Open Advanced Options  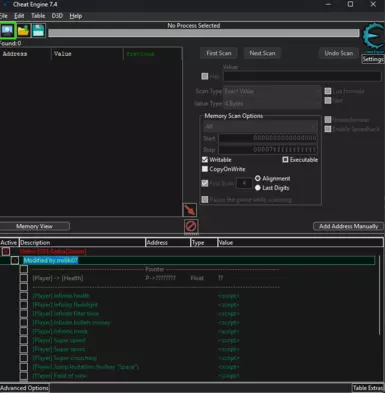pyautogui.click(x=24, y=388)
